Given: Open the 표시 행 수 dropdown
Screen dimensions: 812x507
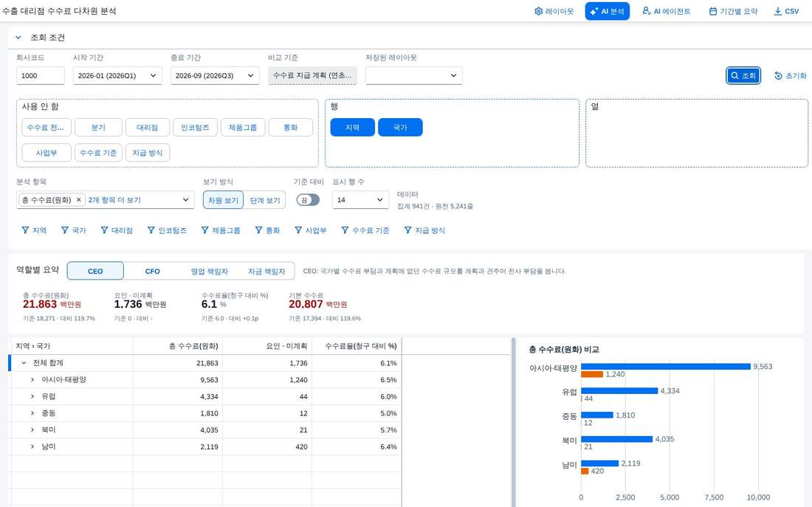Looking at the screenshot, I should point(360,200).
